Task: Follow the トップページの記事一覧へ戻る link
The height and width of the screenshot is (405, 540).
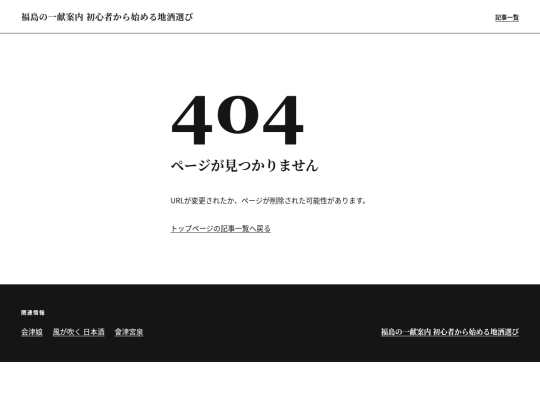Action: [x=220, y=229]
